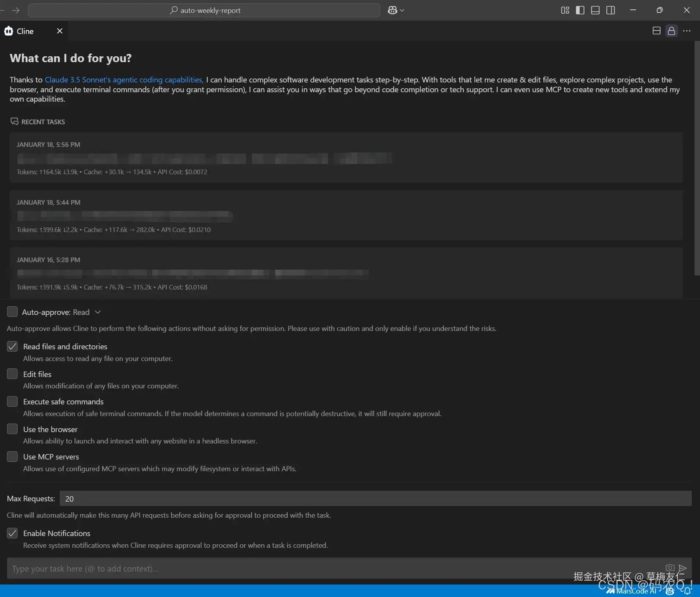
Task: Click the vertical scrollbar thumb
Action: [x=697, y=158]
